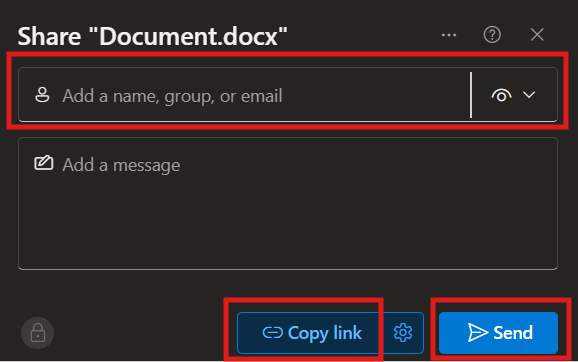Click the Send button
578x362 pixels.
[498, 333]
